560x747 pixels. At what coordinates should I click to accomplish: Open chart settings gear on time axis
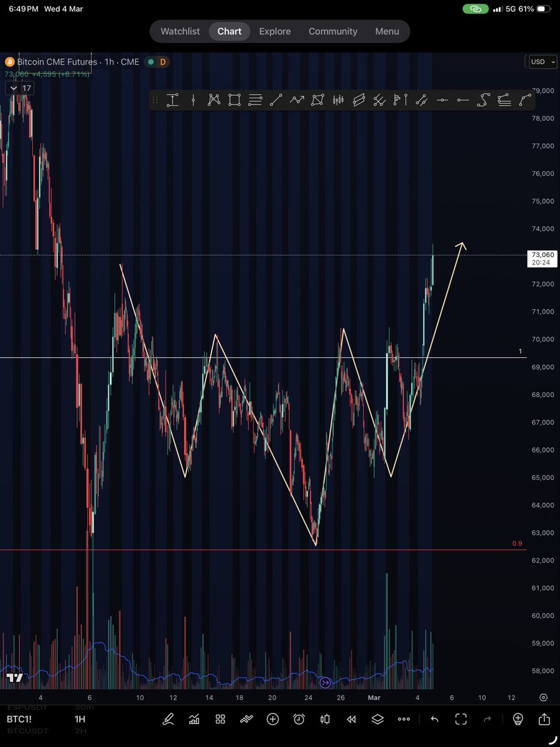544,697
